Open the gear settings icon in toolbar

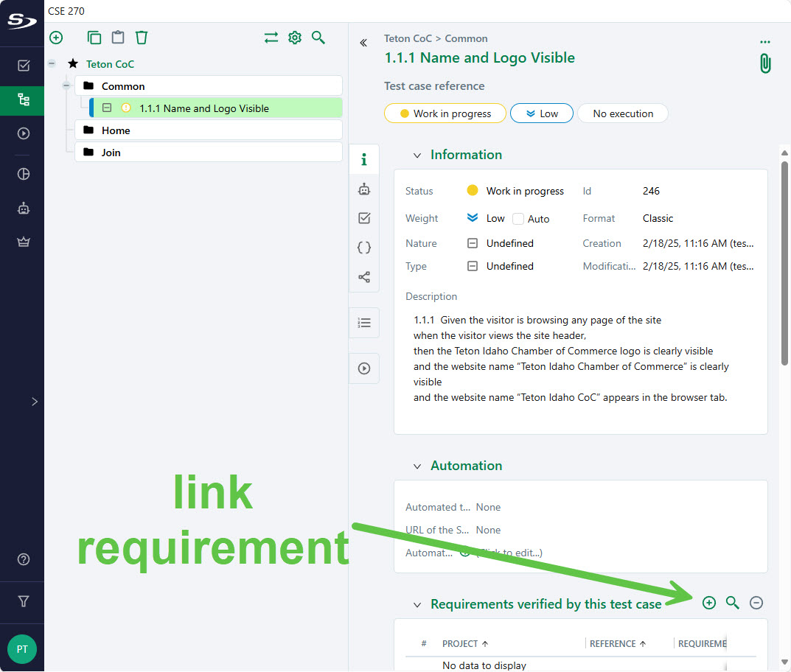point(295,38)
